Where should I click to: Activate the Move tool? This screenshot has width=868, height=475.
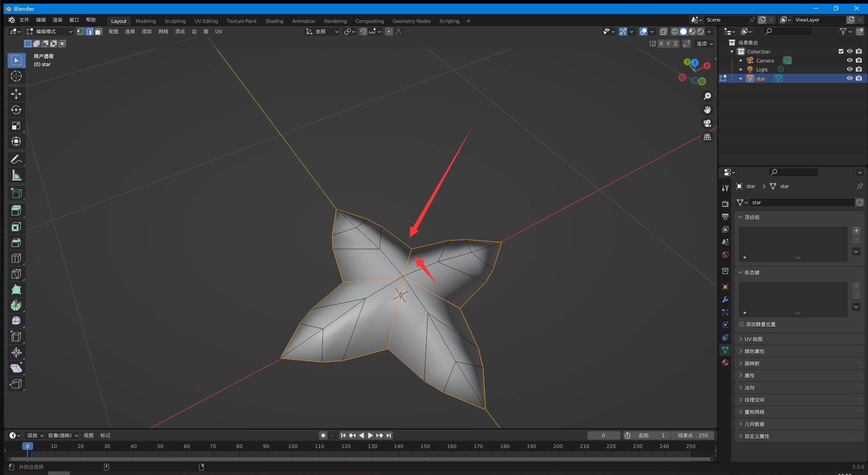[x=16, y=94]
